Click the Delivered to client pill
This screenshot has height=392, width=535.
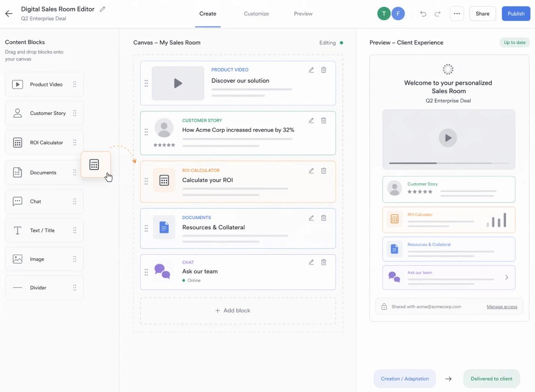(491, 379)
